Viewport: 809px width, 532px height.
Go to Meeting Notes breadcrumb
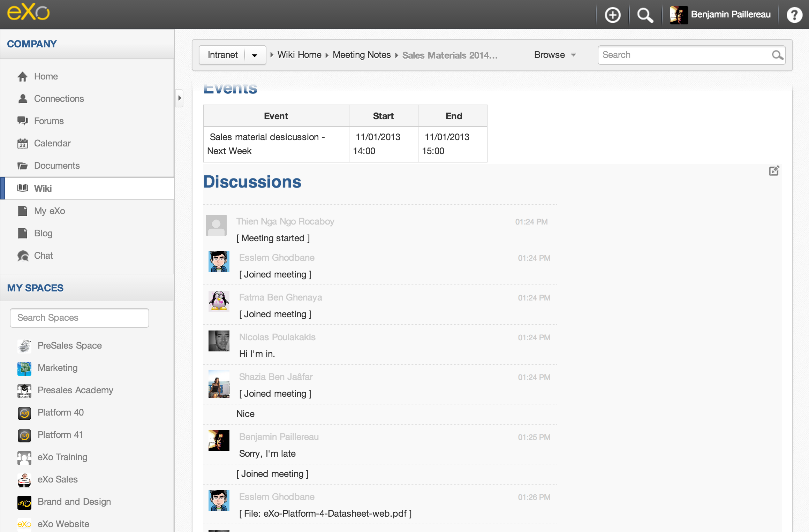coord(362,55)
